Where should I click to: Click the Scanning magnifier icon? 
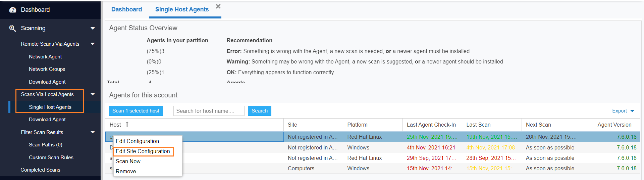(x=12, y=28)
